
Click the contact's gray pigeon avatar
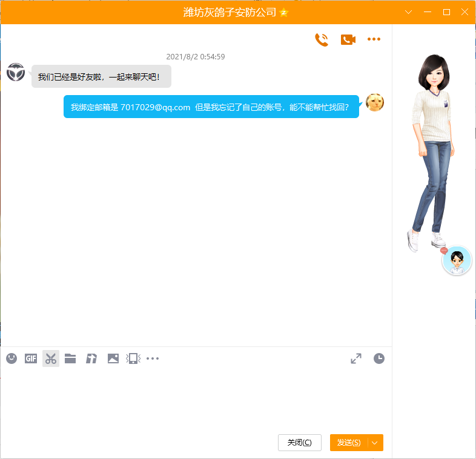16,72
